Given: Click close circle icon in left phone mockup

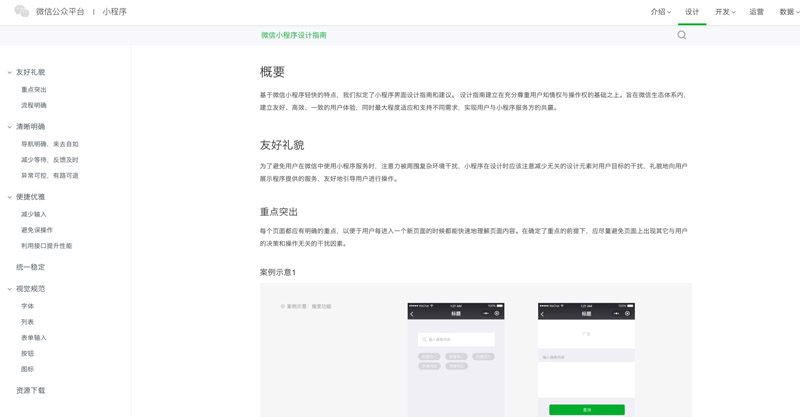Looking at the screenshot, I should pyautogui.click(x=497, y=313).
